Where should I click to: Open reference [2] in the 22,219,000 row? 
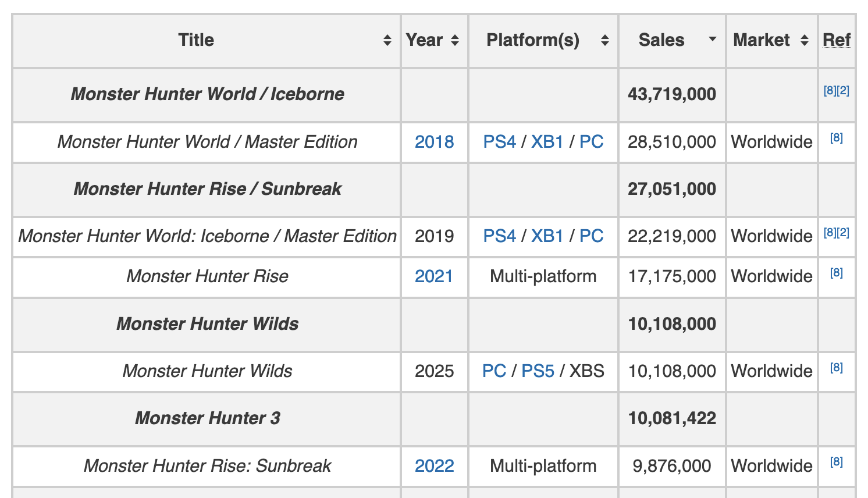click(844, 233)
